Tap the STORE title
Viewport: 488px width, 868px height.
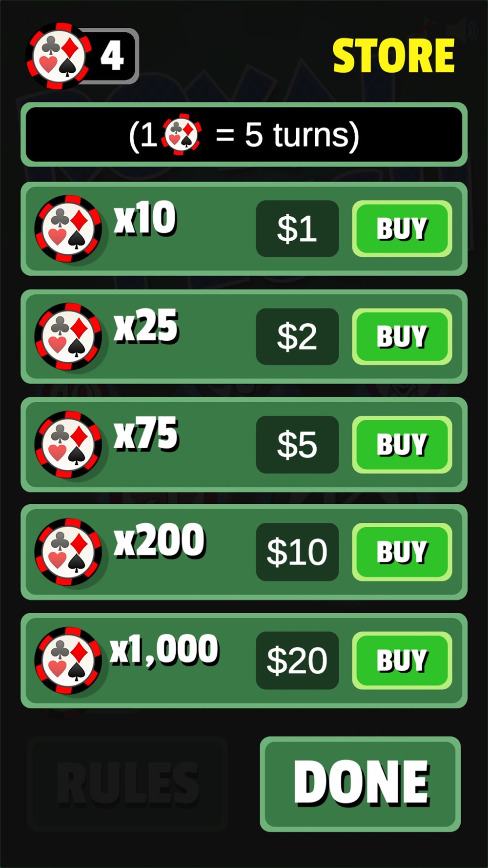[393, 56]
